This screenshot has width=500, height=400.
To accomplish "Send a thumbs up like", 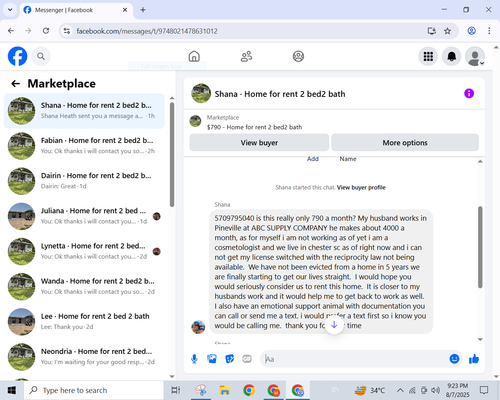I will [x=474, y=359].
